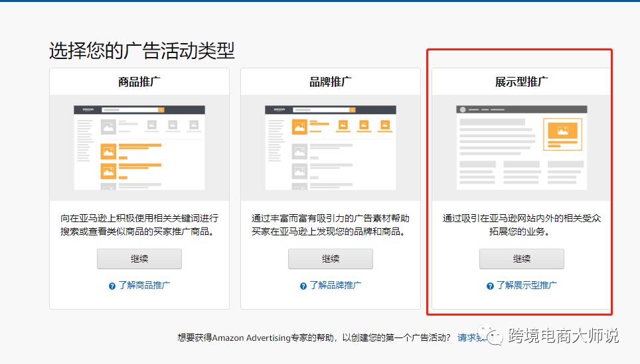Select the 品牌推广 preview illustration

point(330,148)
